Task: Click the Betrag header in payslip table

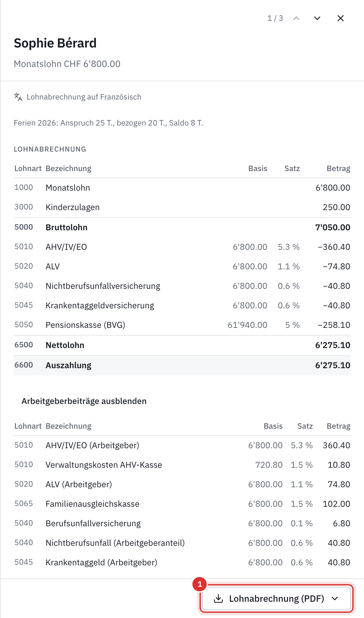Action: (x=338, y=168)
